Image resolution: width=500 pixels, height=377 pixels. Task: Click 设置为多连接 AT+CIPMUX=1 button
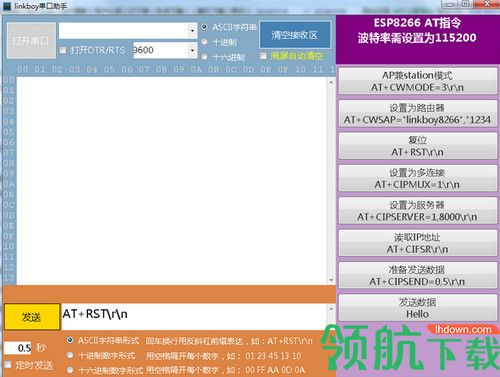click(418, 178)
